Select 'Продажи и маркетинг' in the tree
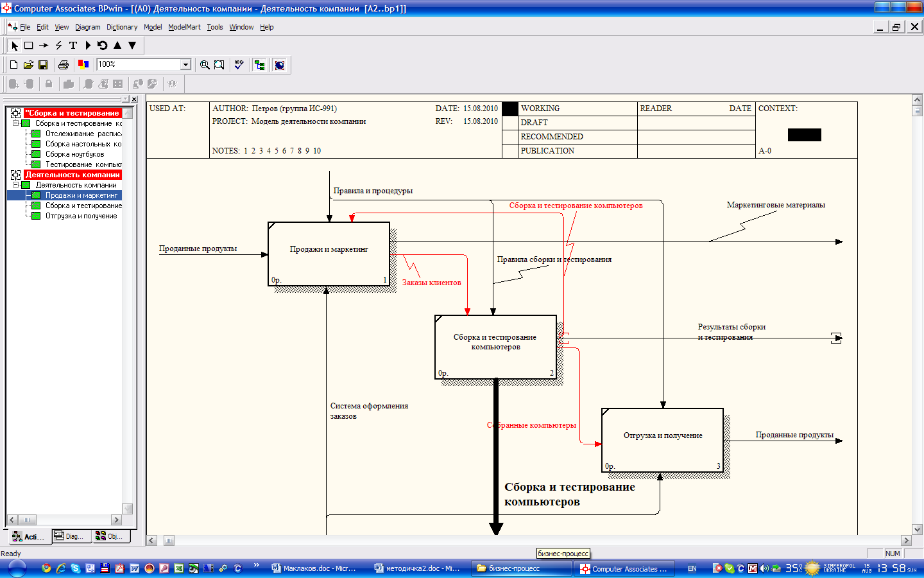The image size is (924, 578). pyautogui.click(x=81, y=195)
